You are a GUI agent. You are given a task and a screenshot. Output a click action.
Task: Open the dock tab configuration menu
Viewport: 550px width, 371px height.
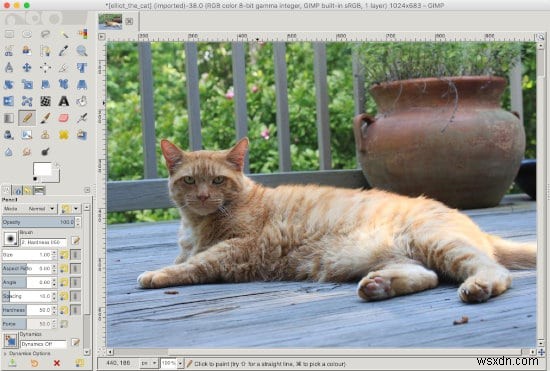[87, 190]
